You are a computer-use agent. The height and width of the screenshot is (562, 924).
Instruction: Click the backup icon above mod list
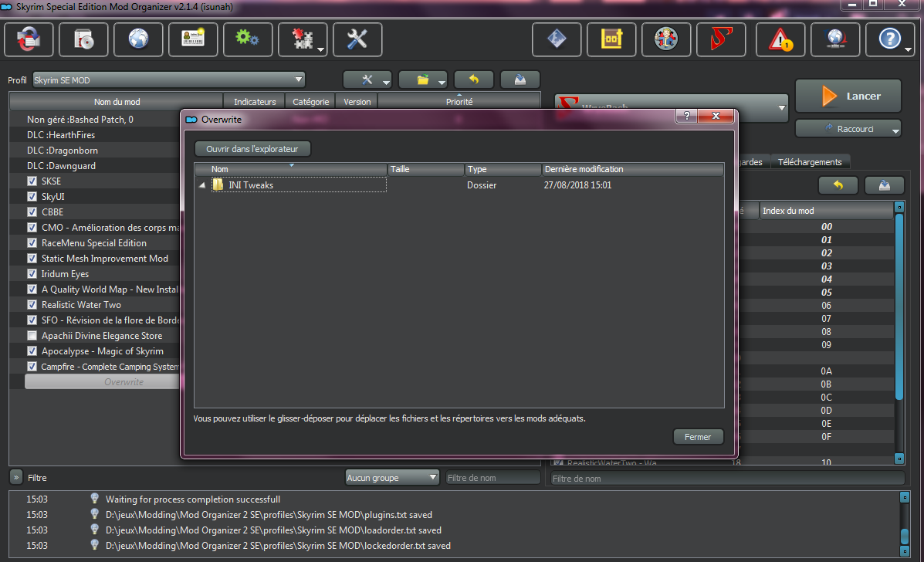(x=520, y=80)
